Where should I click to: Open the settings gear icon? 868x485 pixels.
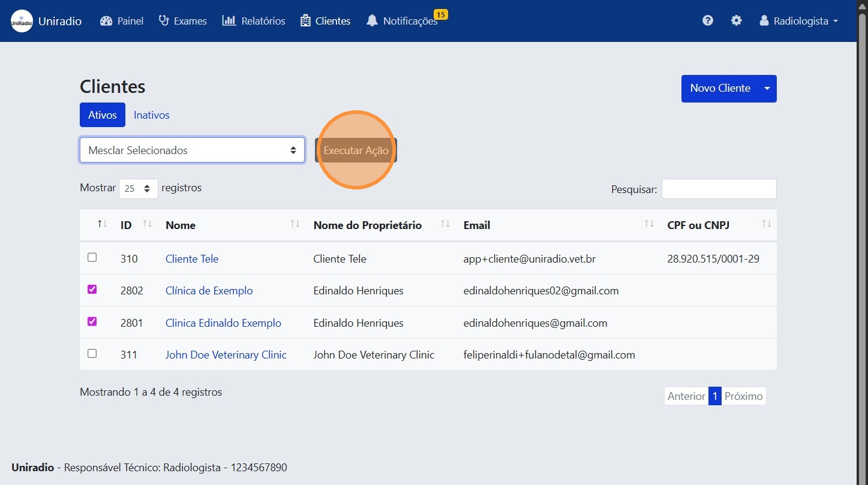pos(736,21)
